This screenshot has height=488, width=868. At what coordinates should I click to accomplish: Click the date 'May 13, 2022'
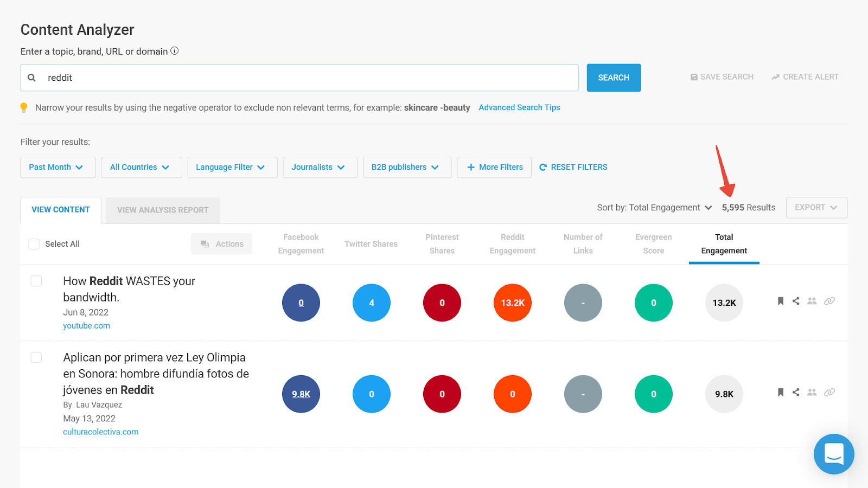point(90,419)
